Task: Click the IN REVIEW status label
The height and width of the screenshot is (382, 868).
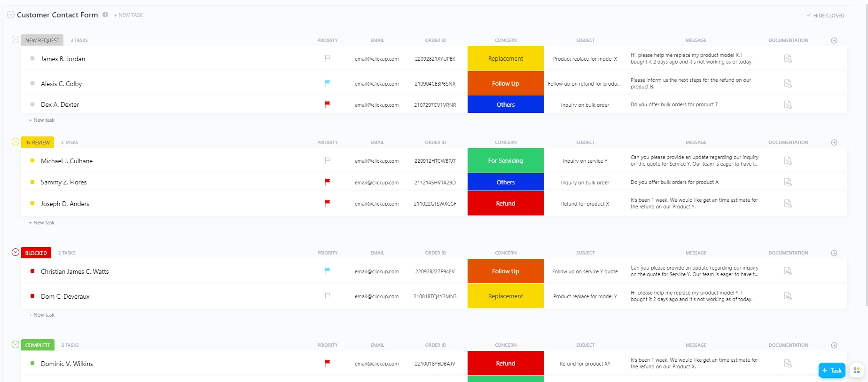Action: click(x=38, y=143)
